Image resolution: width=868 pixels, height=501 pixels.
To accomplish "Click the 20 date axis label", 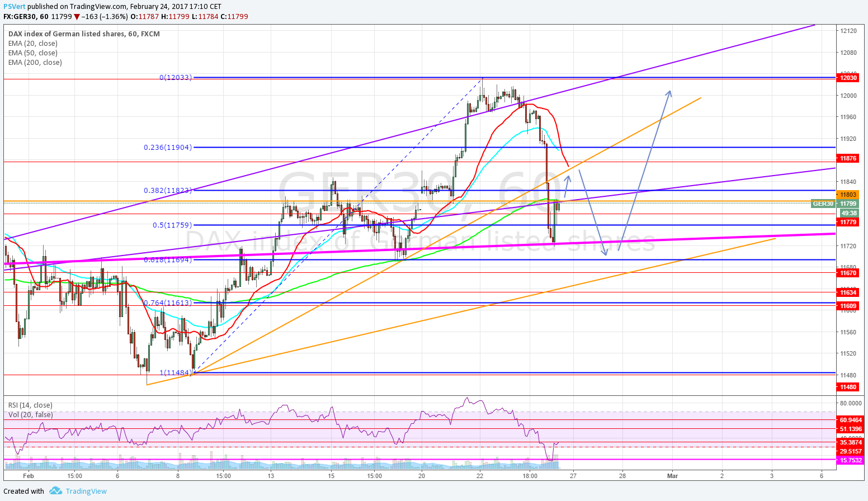I will tap(422, 476).
